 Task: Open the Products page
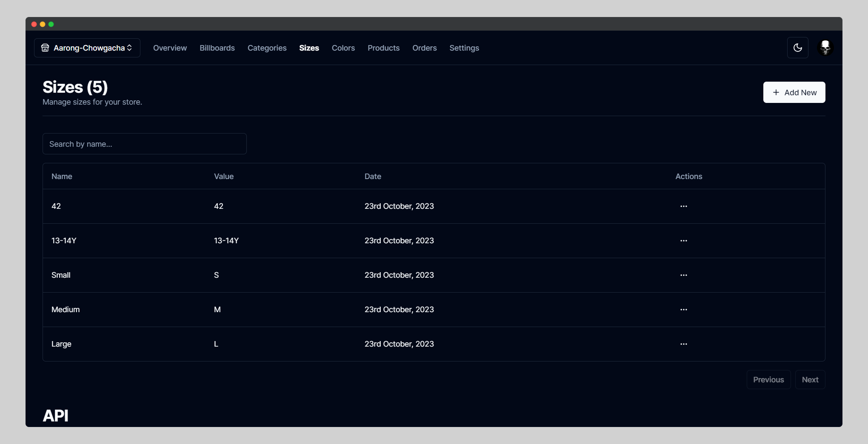point(383,48)
